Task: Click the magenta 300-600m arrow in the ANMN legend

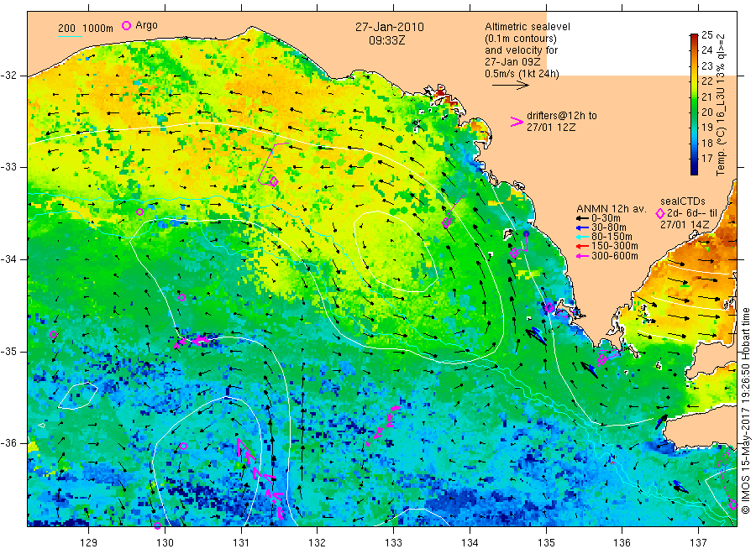Action: click(583, 256)
